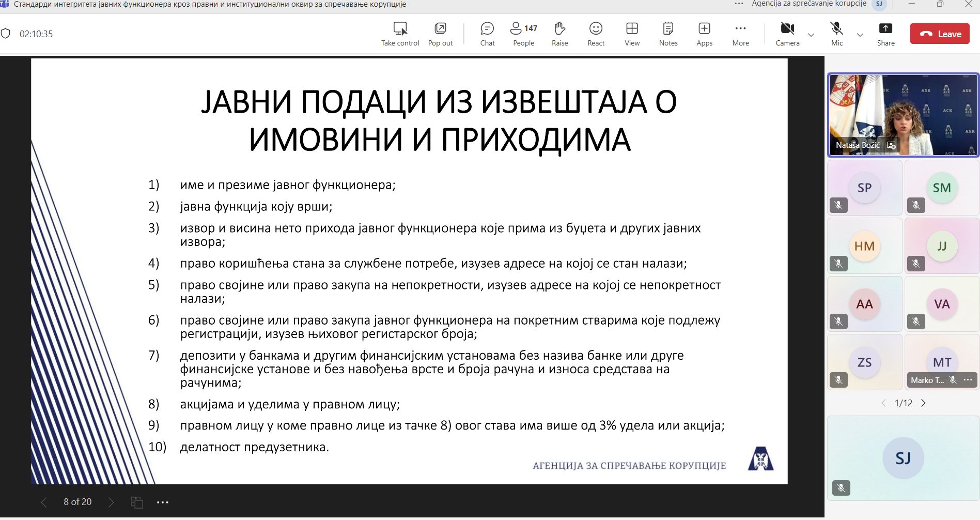Click slide text 'акцијама и уделима у правном лицу;'
980x520 pixels.
pos(290,404)
